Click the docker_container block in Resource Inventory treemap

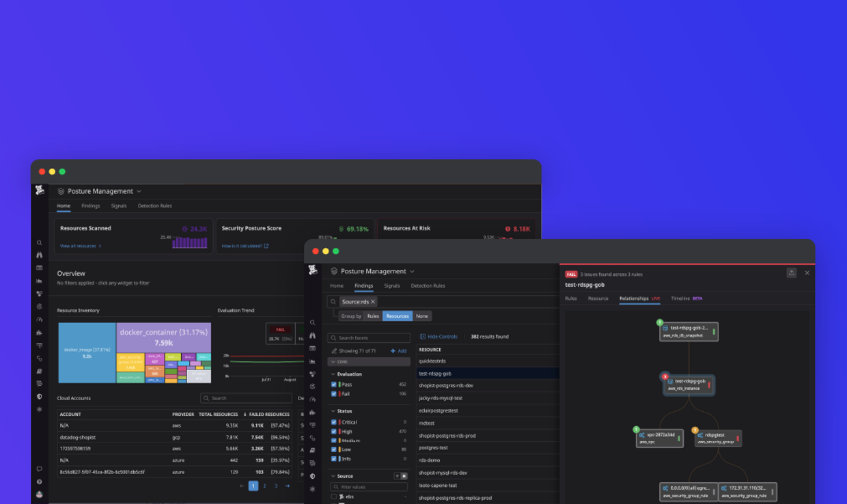coord(163,337)
